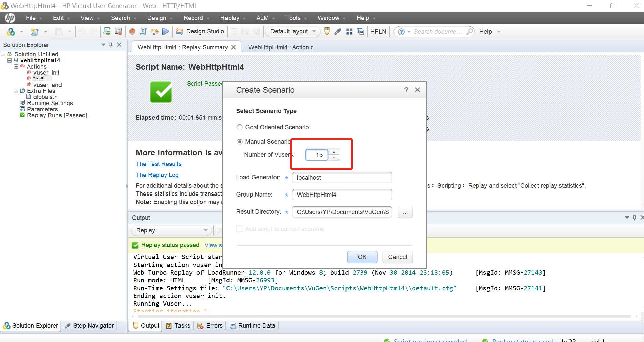Open the Record menu

point(196,18)
